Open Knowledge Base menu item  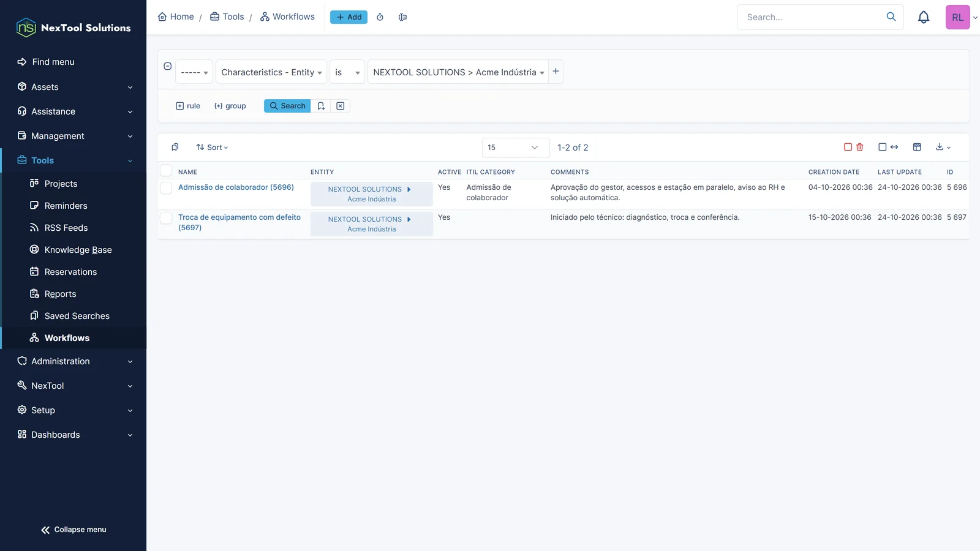coord(78,250)
